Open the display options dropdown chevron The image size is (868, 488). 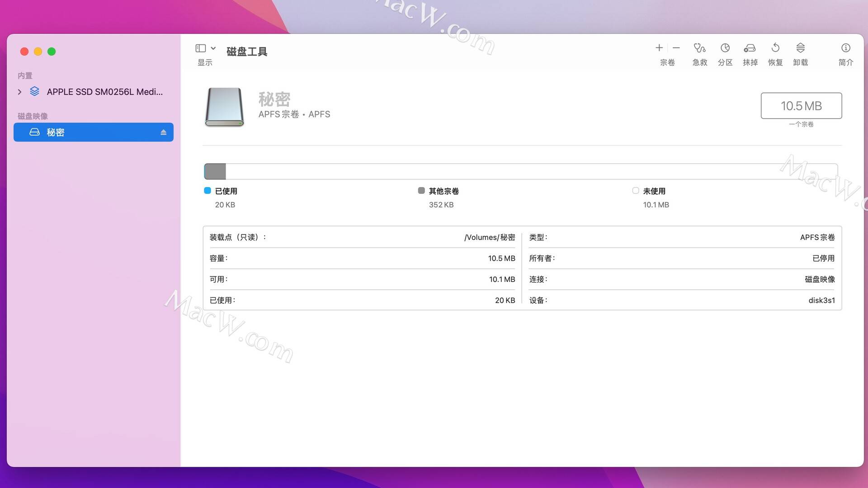[x=213, y=48]
